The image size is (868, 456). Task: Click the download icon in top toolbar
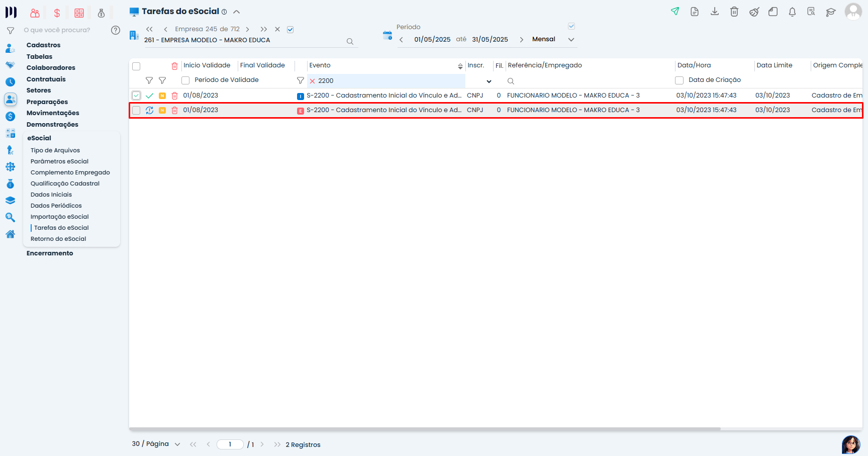[x=714, y=12]
